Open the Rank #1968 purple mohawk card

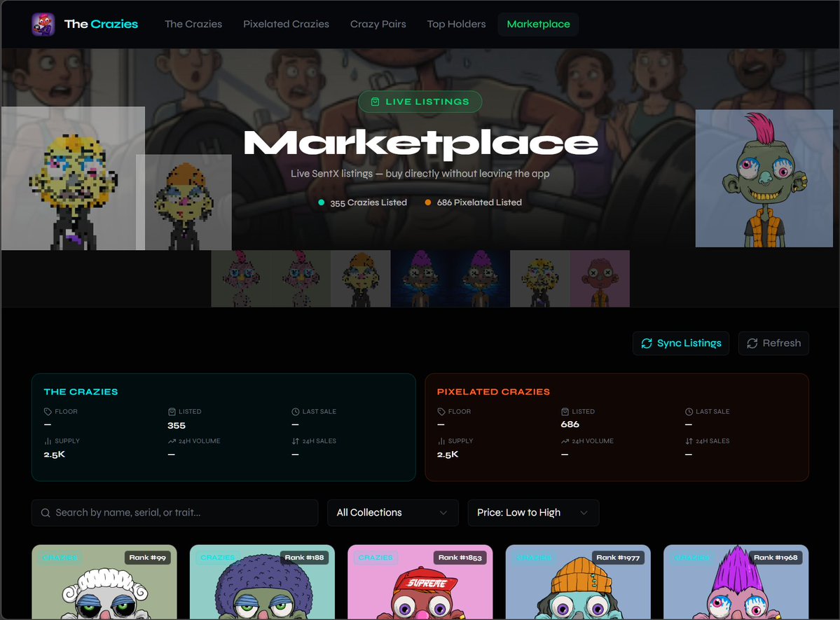click(736, 582)
